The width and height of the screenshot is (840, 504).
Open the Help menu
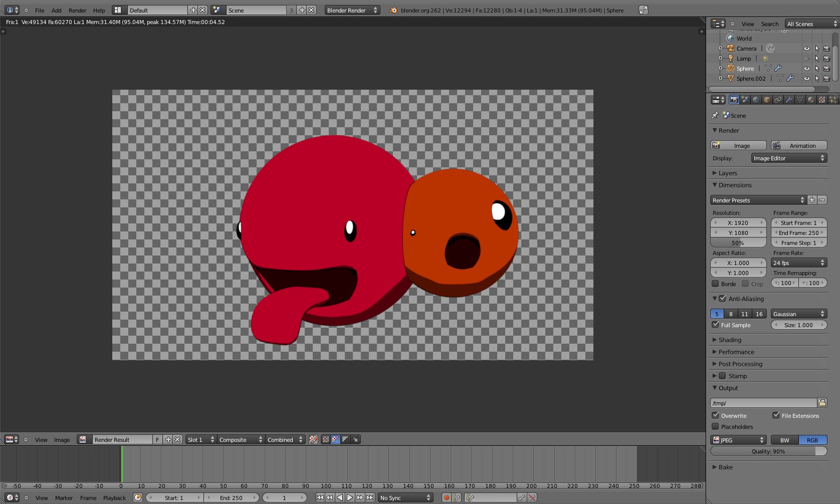point(99,10)
